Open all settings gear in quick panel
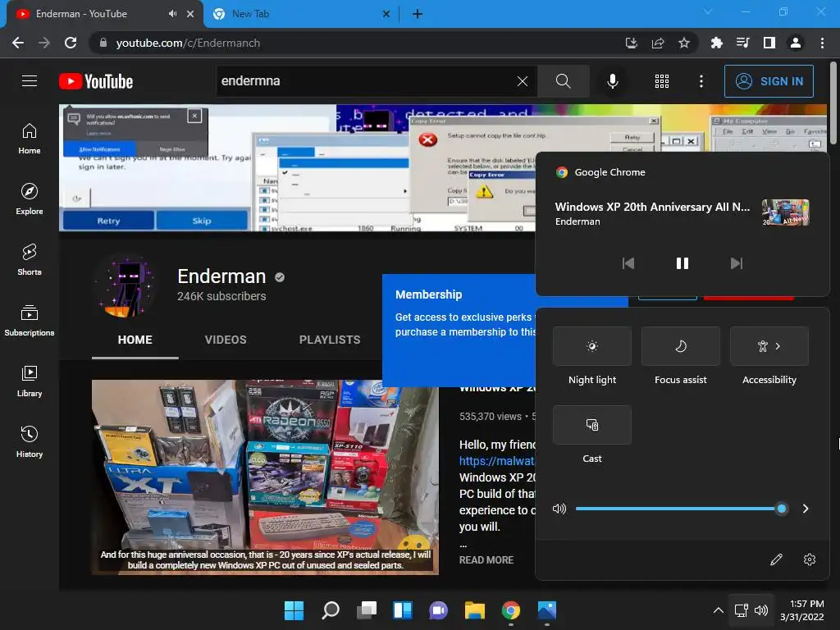Image resolution: width=840 pixels, height=630 pixels. (810, 559)
